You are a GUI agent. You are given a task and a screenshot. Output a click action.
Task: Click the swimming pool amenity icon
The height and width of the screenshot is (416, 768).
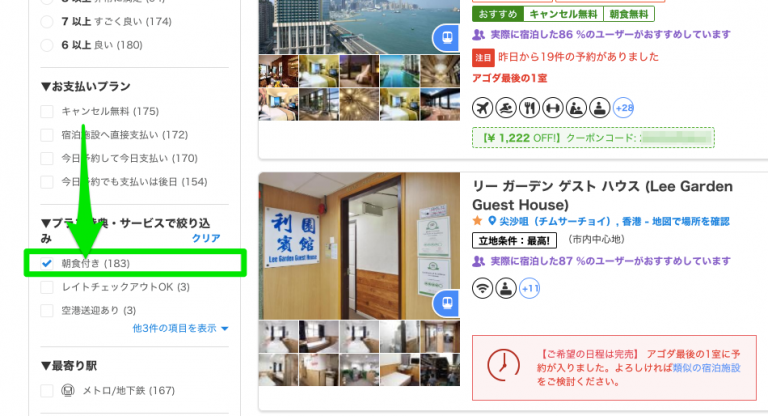(506, 108)
